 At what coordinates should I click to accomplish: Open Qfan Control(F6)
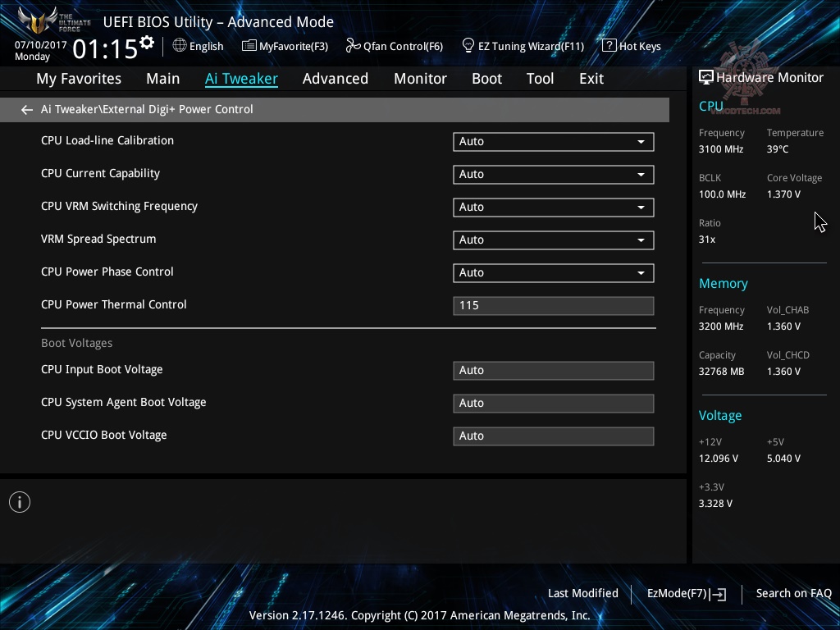395,46
